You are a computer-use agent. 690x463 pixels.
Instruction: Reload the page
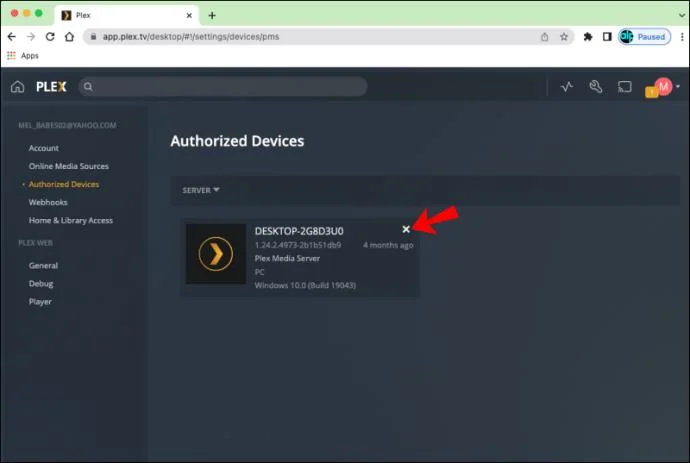[50, 37]
